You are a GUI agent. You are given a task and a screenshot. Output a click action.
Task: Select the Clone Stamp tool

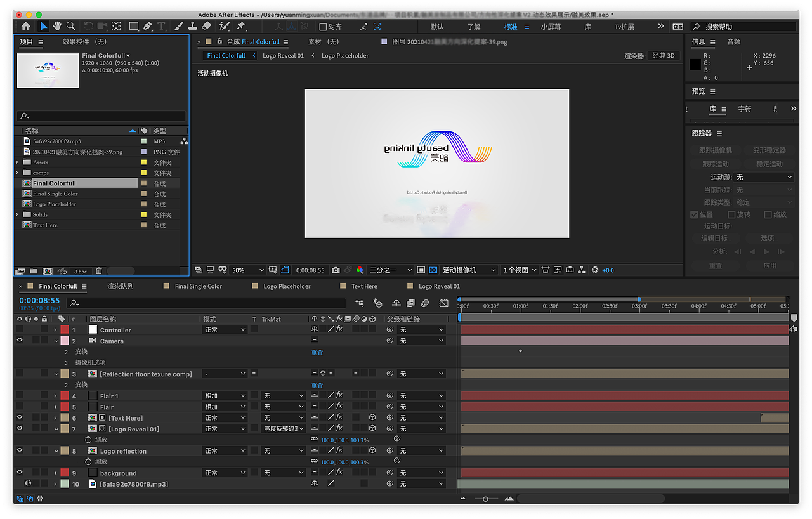(192, 26)
